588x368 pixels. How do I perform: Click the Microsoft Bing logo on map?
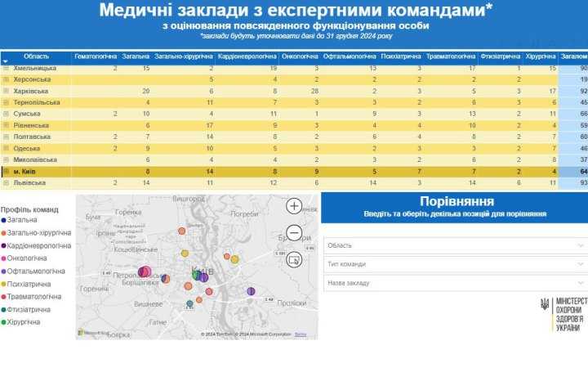pyautogui.click(x=92, y=333)
